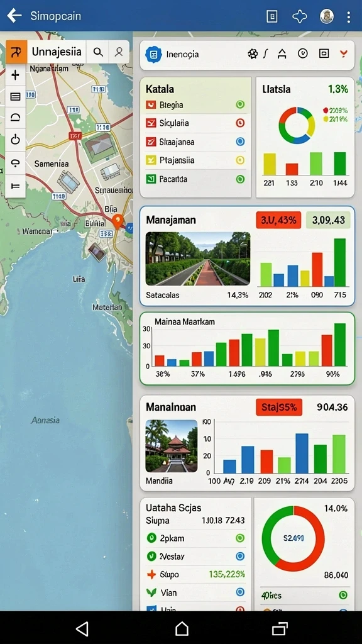Toggle the blue indicator for Nestay
Image resolution: width=362 pixels, height=644 pixels.
240,556
